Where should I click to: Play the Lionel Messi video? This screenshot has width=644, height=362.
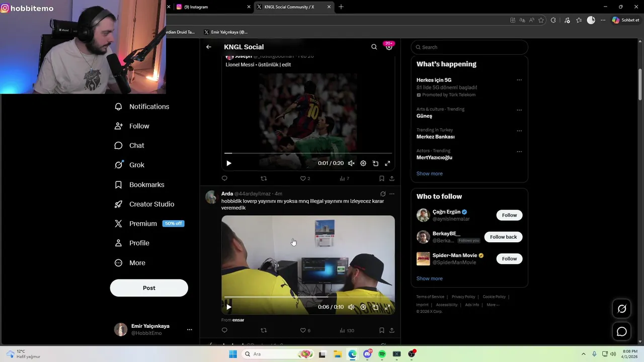(228, 163)
